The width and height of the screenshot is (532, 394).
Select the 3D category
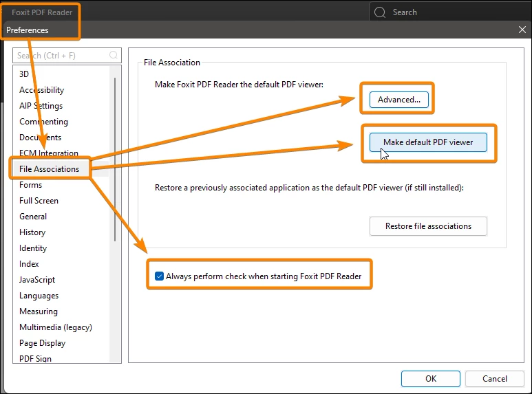(24, 74)
